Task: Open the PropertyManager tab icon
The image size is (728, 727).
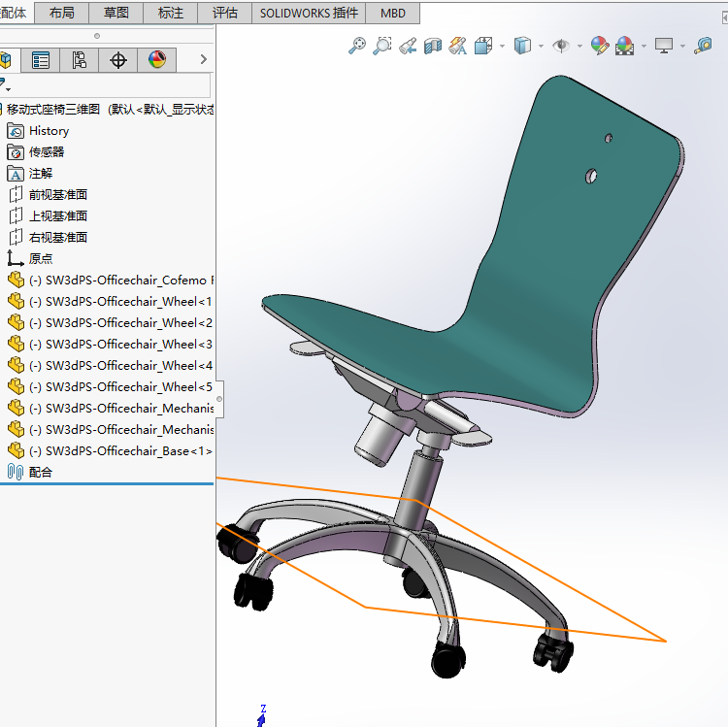Action: point(41,60)
